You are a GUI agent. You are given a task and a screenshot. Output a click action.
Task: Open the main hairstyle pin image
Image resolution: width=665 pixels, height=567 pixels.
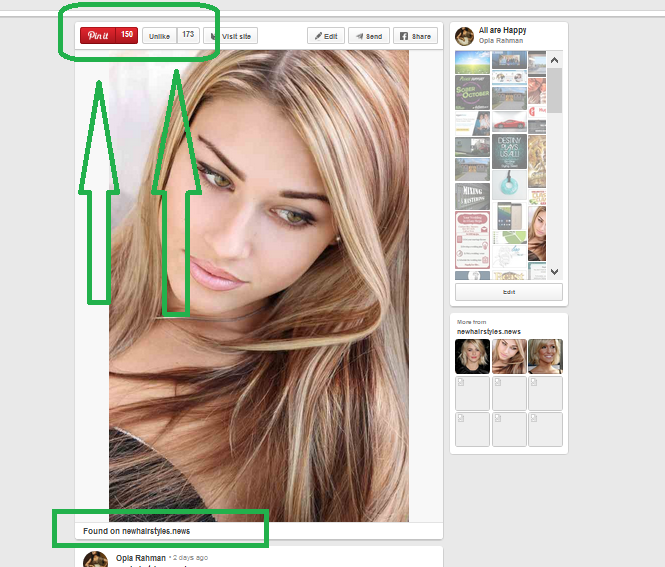[x=259, y=285]
